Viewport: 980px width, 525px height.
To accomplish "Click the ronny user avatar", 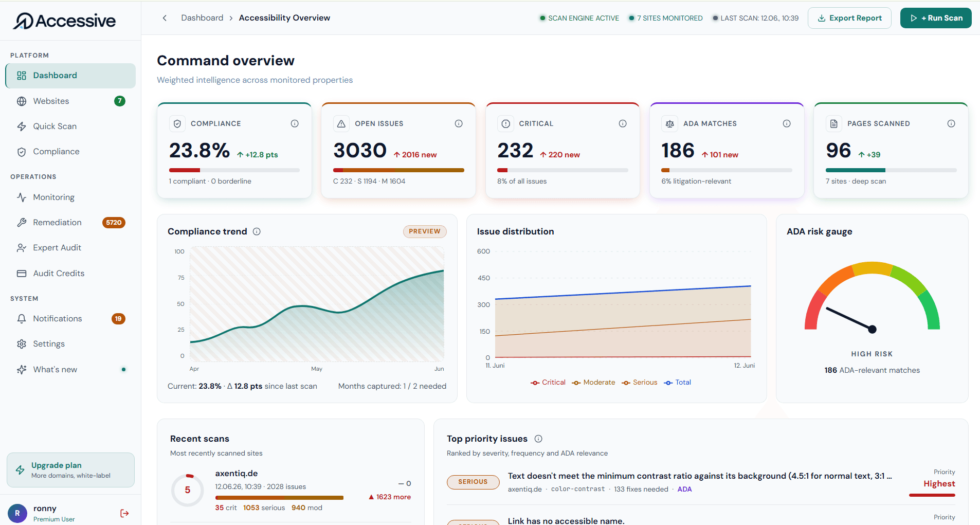I will [x=17, y=513].
